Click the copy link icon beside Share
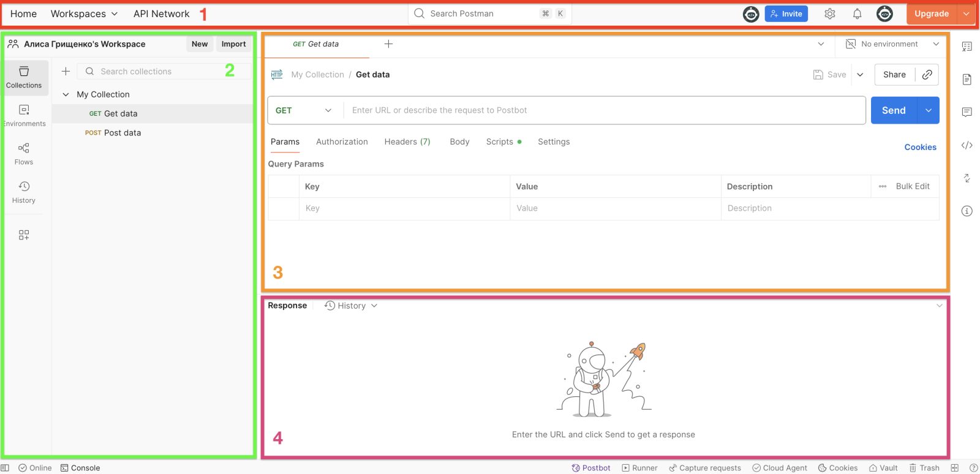This screenshot has height=474, width=980. click(x=927, y=75)
